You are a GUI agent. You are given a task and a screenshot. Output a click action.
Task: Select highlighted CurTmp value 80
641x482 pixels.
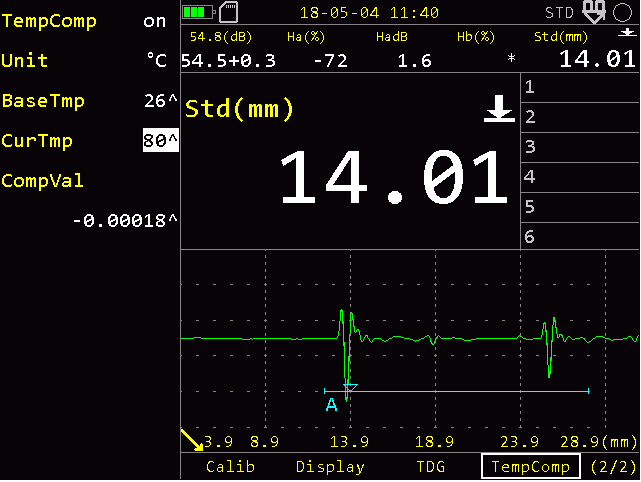pyautogui.click(x=161, y=140)
